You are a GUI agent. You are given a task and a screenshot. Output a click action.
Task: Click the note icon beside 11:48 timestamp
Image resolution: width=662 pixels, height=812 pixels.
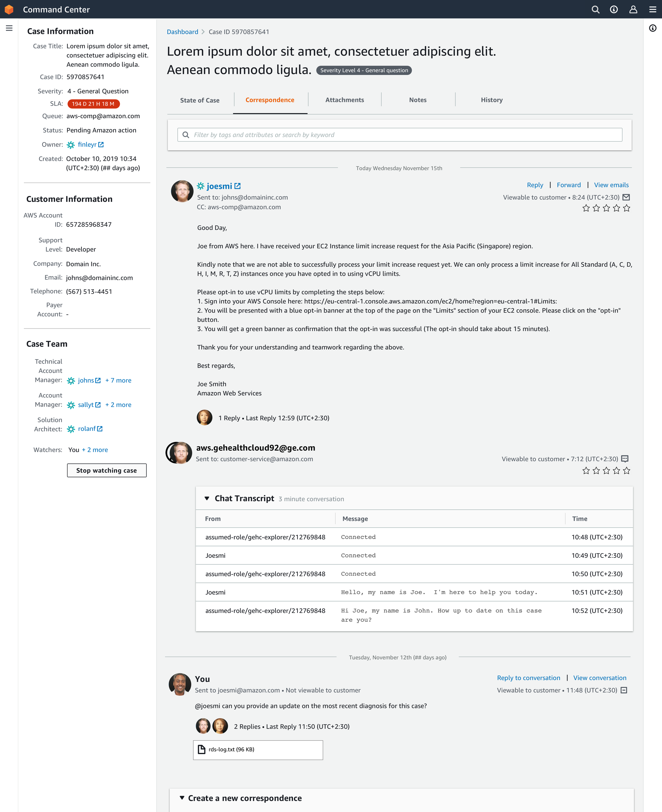[624, 690]
